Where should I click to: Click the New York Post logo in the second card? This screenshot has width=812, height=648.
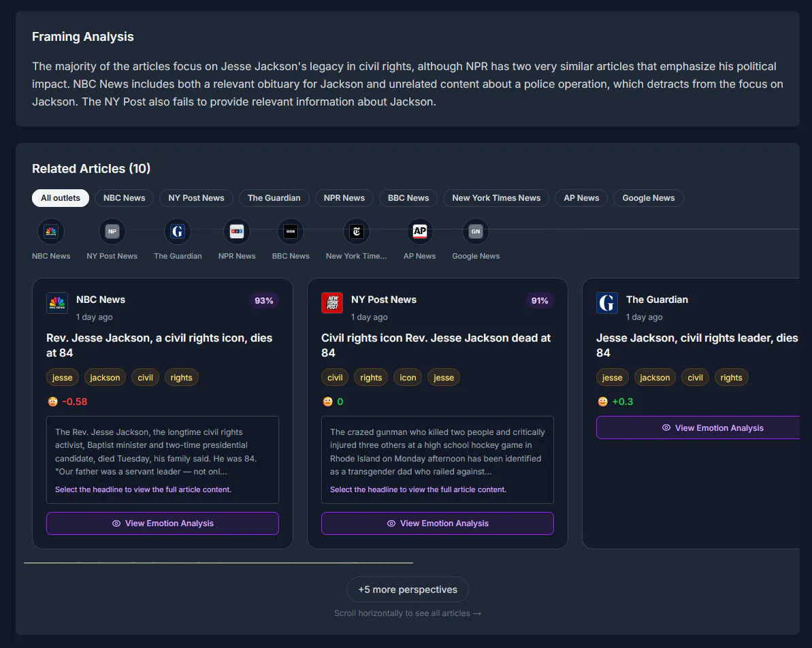coord(332,303)
